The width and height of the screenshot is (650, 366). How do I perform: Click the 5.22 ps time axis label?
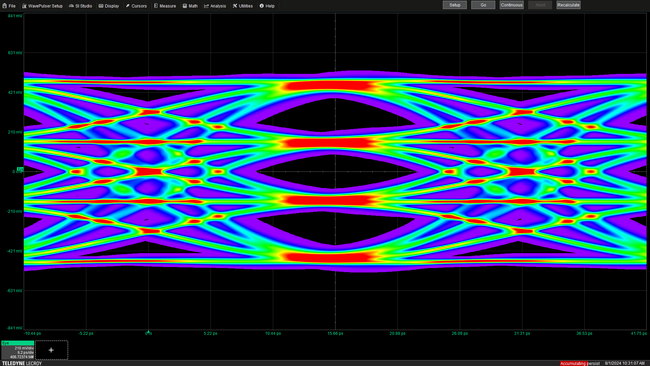point(211,333)
